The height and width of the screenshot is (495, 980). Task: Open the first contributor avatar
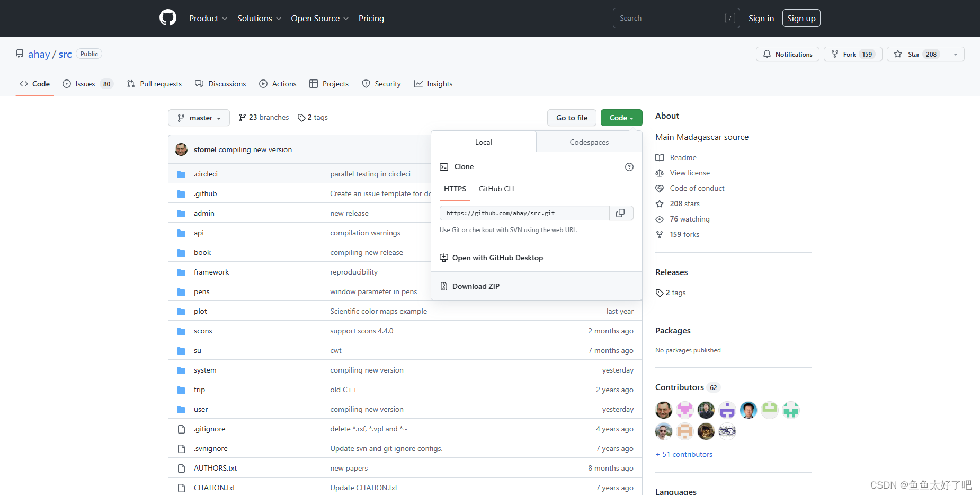664,410
